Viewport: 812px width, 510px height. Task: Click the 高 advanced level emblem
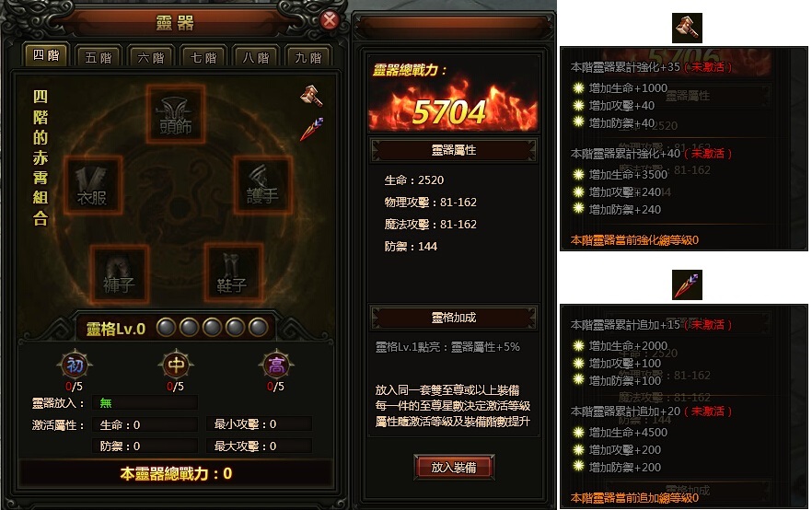pyautogui.click(x=276, y=365)
